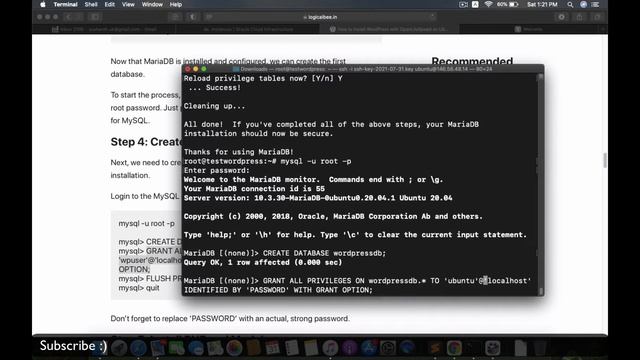This screenshot has width=640, height=360.
Task: Click 'mysql -u root -p' in webpage code block
Action: [x=147, y=224]
